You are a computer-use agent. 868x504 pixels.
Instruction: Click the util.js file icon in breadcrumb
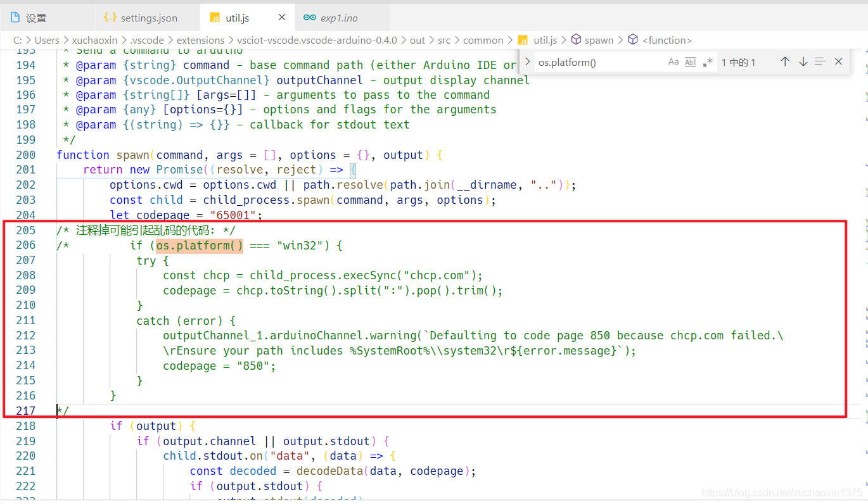pyautogui.click(x=523, y=40)
